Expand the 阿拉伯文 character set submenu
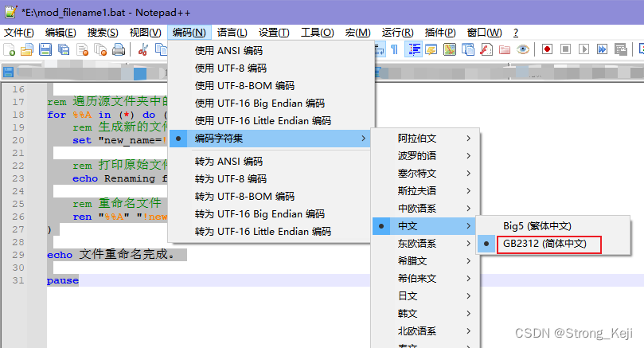The width and height of the screenshot is (644, 348). 425,139
